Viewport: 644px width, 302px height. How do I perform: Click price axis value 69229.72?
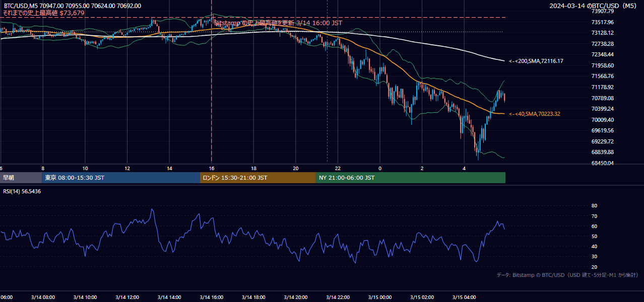[602, 141]
